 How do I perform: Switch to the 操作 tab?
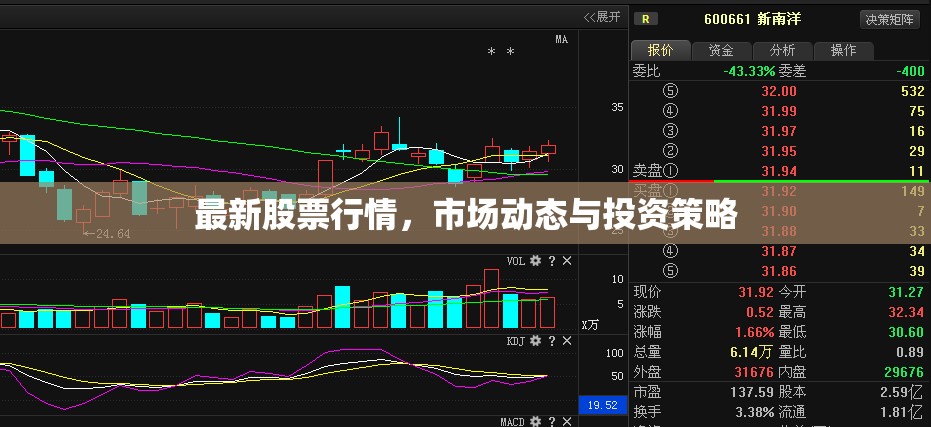(x=844, y=50)
